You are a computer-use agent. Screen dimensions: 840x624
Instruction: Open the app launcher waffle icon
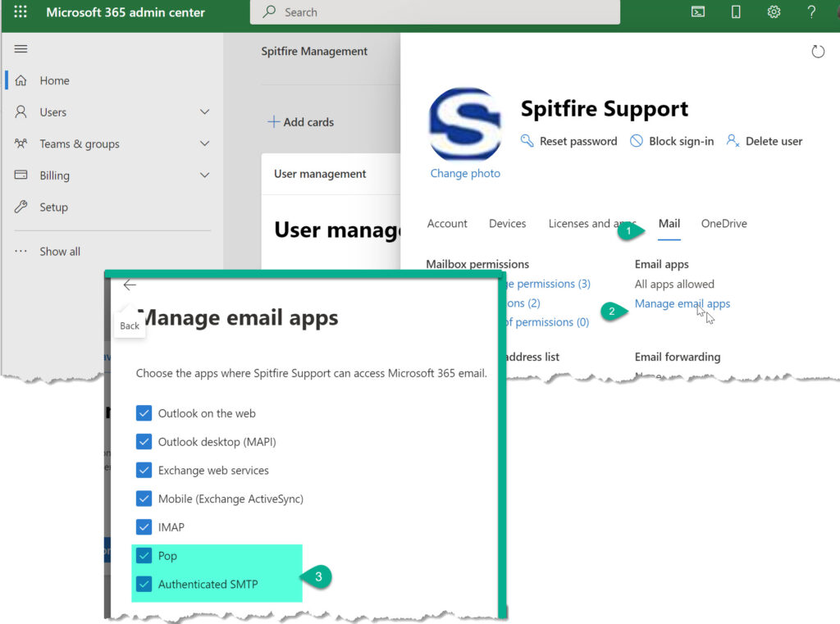click(x=21, y=11)
